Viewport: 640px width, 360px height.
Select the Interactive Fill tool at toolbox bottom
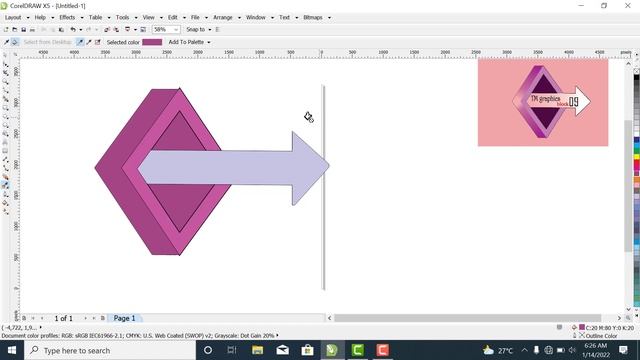tap(6, 211)
